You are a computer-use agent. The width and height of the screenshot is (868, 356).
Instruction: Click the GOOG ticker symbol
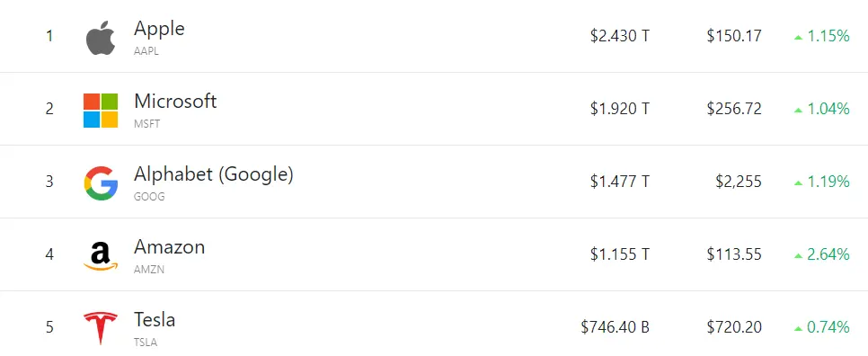[x=149, y=197]
